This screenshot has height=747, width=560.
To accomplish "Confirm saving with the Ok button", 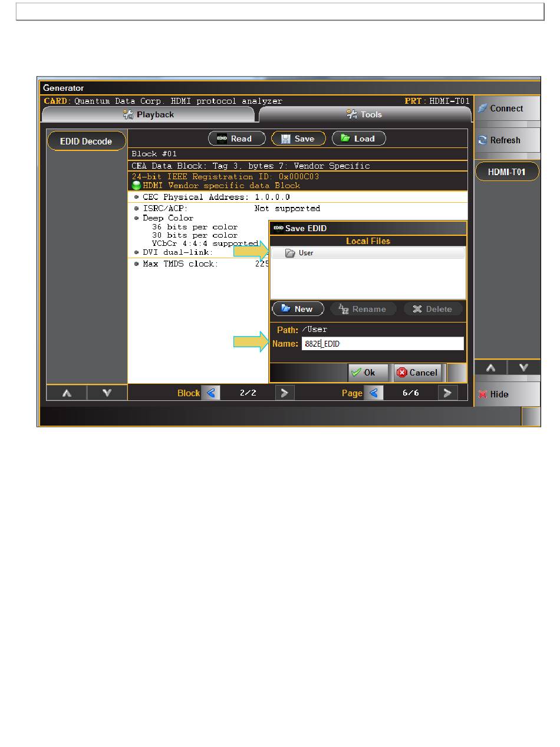I will click(x=368, y=373).
